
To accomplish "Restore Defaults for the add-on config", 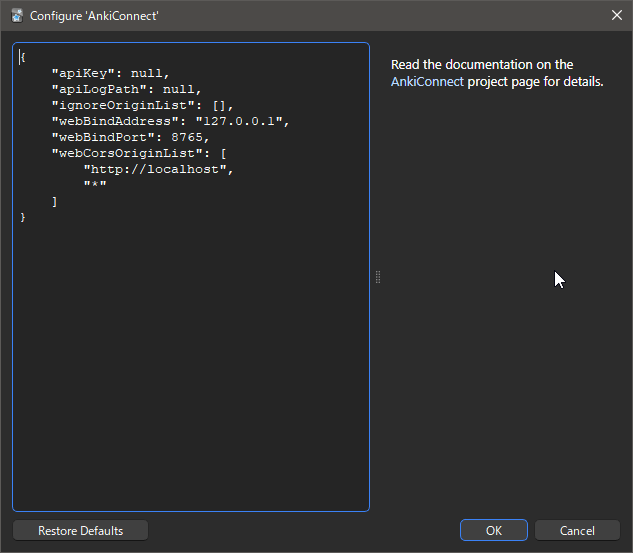I will (x=80, y=531).
